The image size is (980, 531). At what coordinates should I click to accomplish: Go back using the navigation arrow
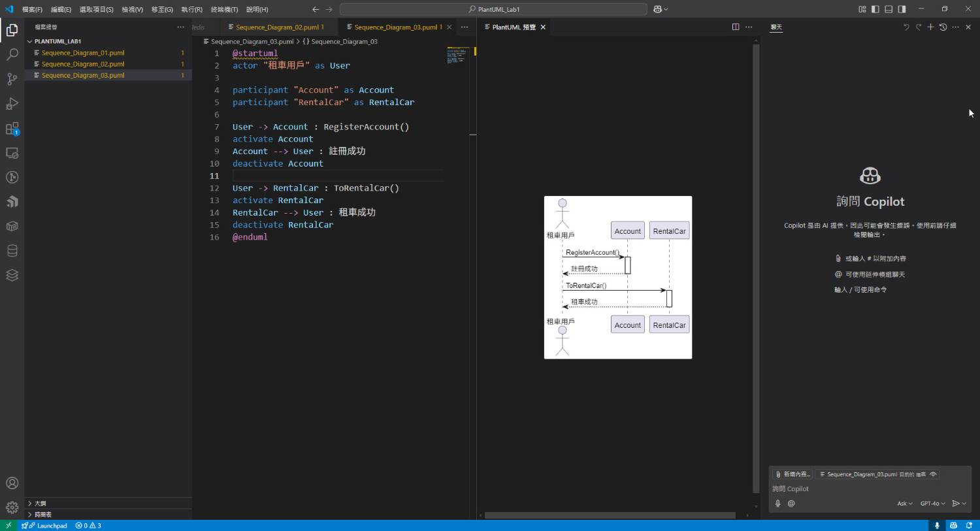316,9
